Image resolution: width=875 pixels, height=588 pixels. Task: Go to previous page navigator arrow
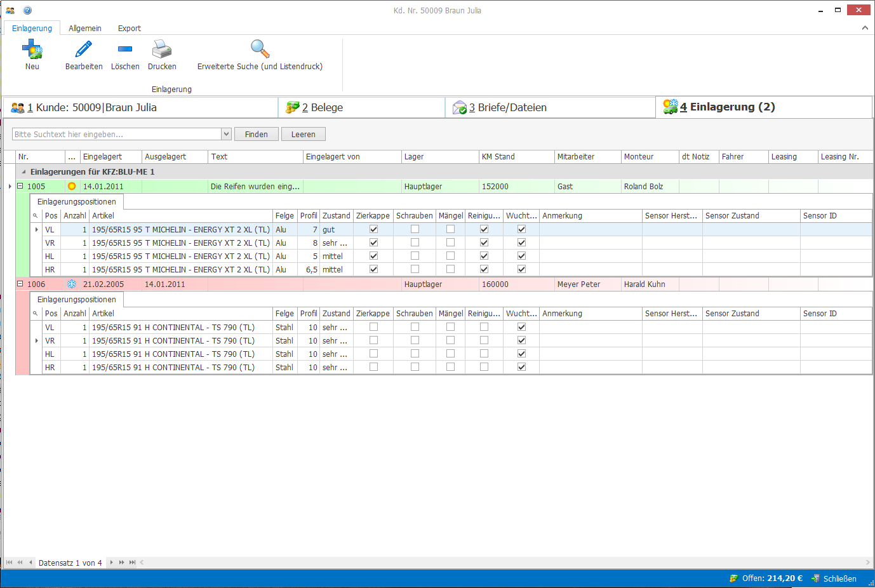tap(20, 563)
